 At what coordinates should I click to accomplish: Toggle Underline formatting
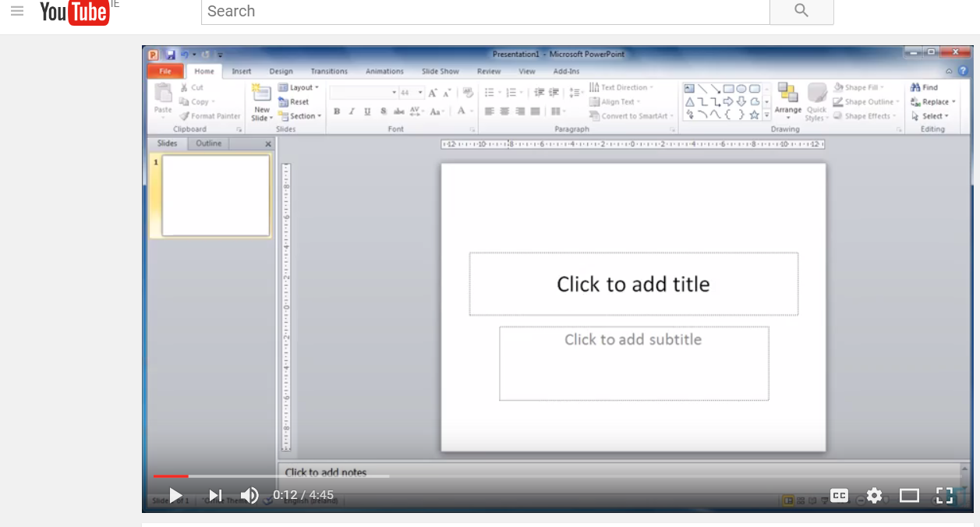point(367,111)
